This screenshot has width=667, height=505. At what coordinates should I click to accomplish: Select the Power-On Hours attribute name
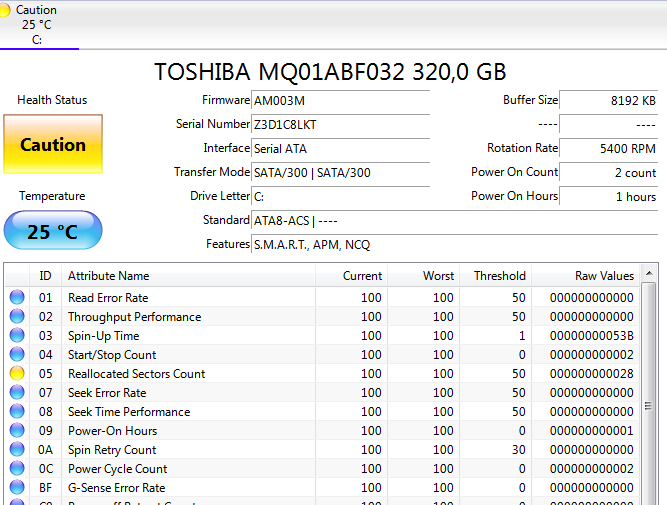point(113,431)
